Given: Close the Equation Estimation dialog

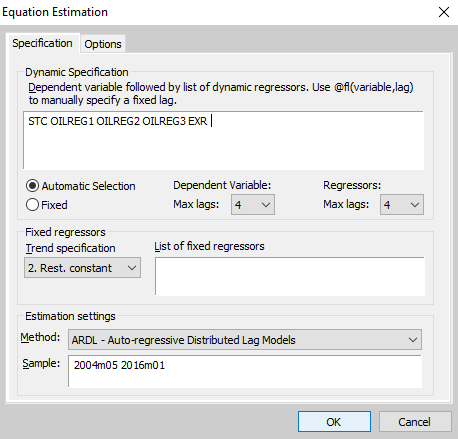Looking at the screenshot, I should [444, 12].
